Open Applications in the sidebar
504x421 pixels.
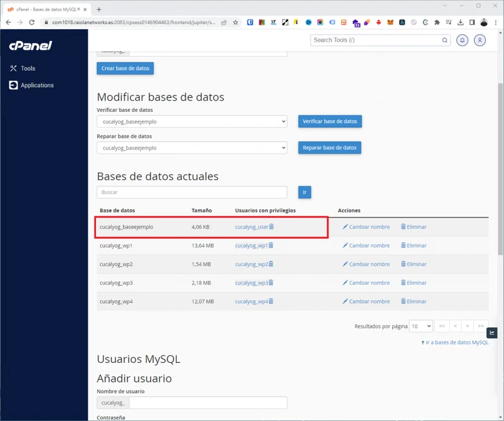37,85
